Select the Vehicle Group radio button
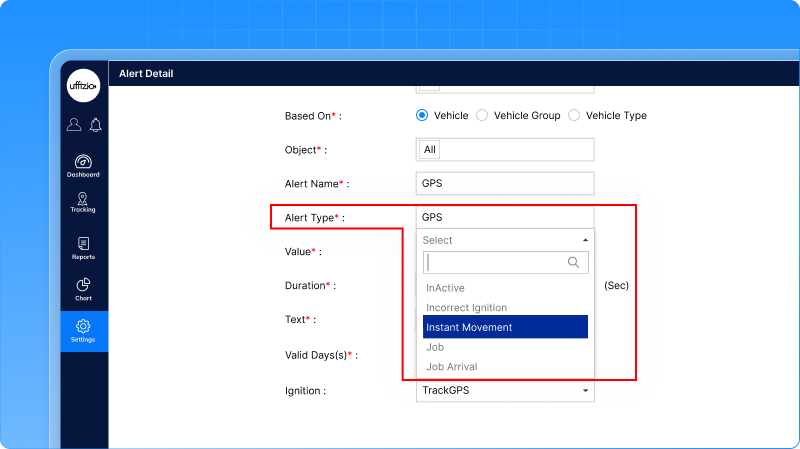800x449 pixels. [x=482, y=116]
